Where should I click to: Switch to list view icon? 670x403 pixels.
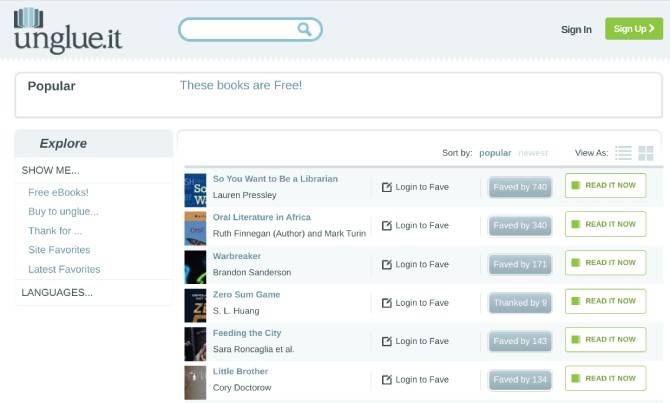[x=623, y=153]
